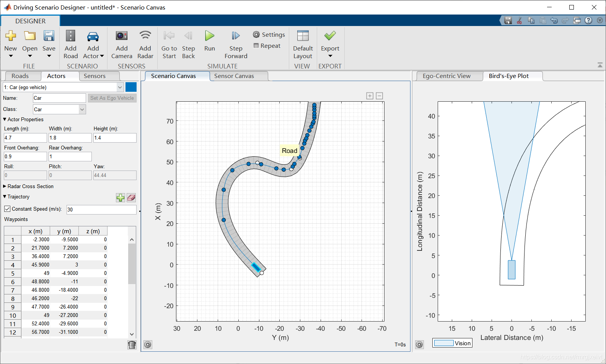The height and width of the screenshot is (364, 606).
Task: Clear trajectory with the eraser icon
Action: point(131,198)
